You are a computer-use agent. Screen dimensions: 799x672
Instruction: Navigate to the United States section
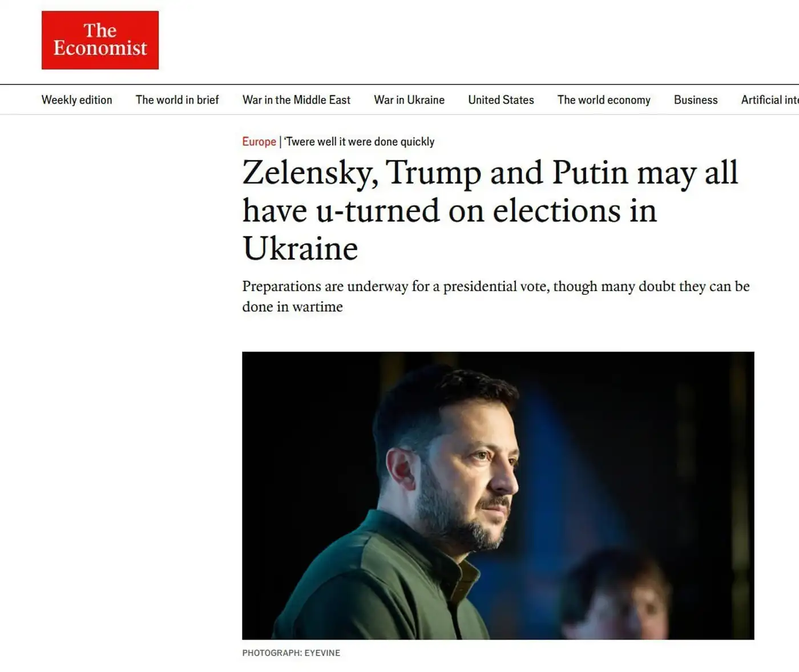tap(501, 100)
